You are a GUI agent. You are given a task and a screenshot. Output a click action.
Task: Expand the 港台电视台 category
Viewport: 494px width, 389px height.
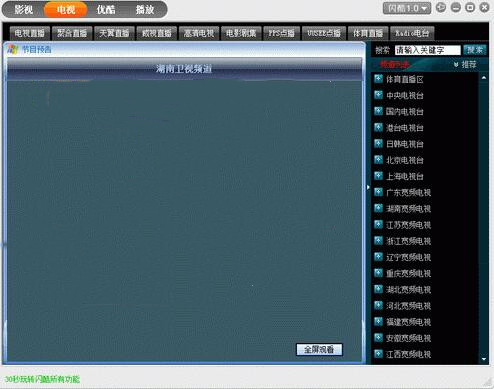405,128
